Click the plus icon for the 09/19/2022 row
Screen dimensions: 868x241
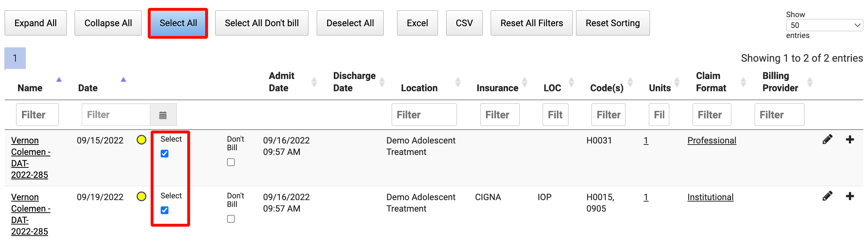(850, 196)
